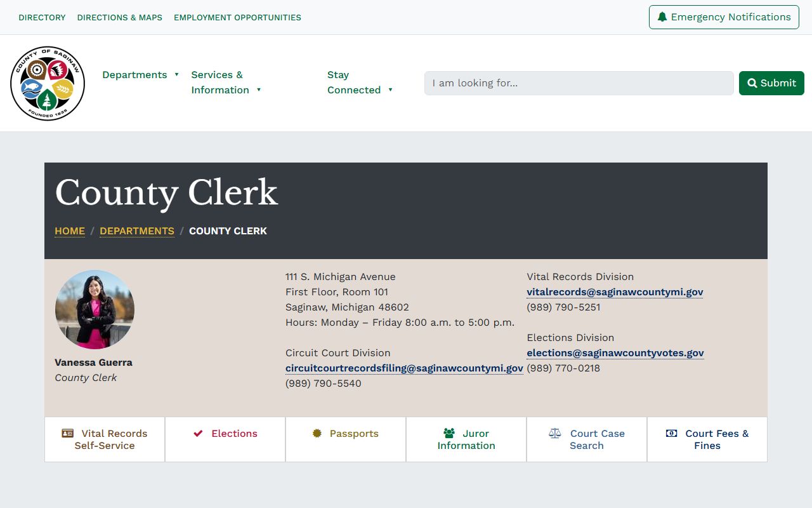812x508 pixels.
Task: Email circuitcourtrecordsfiling@saginawcountymi.gov
Action: click(x=404, y=368)
